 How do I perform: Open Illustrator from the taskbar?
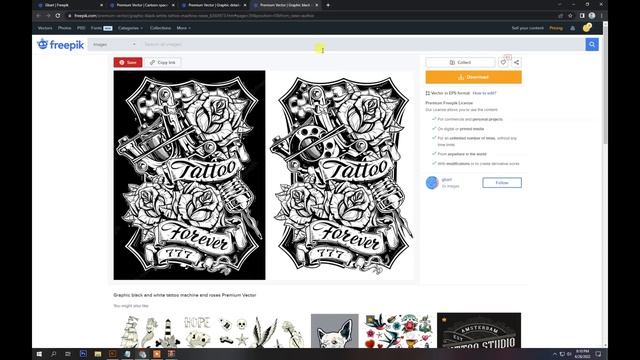point(113,354)
